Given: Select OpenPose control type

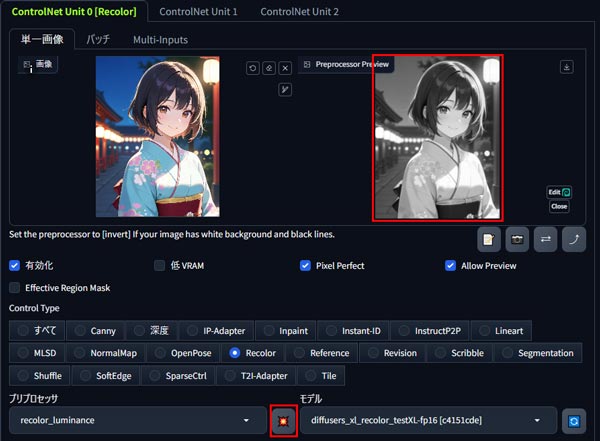Looking at the screenshot, I should 183,353.
